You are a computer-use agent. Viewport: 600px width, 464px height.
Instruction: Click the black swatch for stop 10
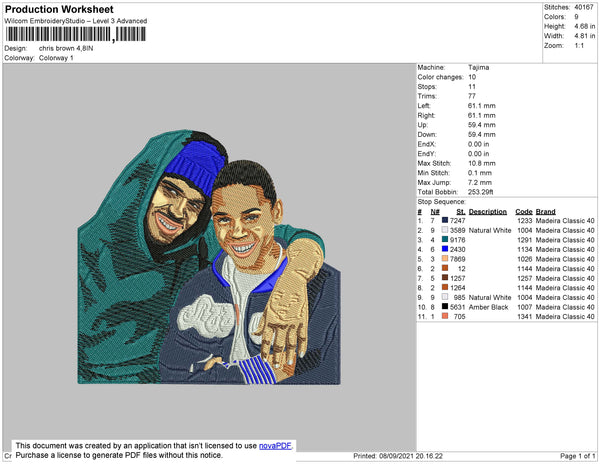click(445, 306)
